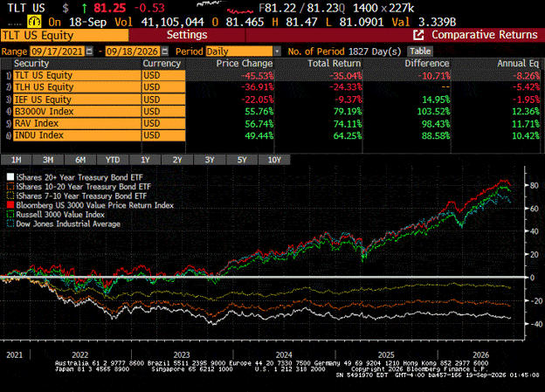The height and width of the screenshot is (392, 545).
Task: Click the volume value 41,105,044
Action: (172, 22)
